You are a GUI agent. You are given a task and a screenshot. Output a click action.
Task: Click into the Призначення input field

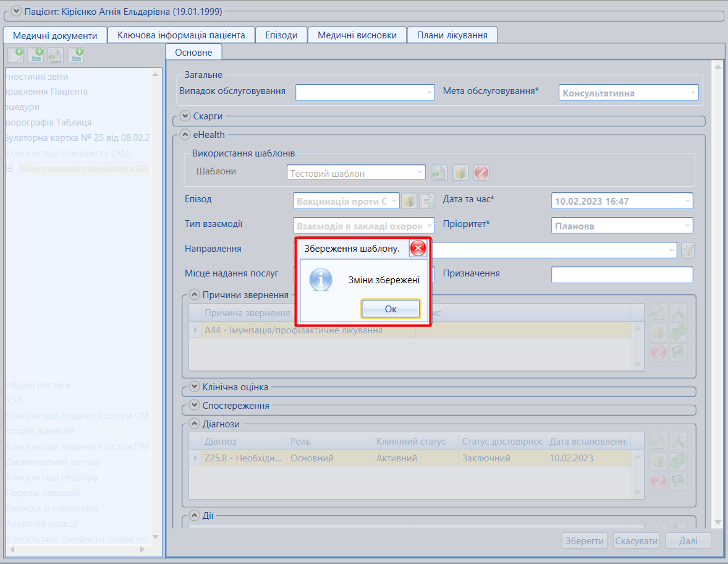coord(622,275)
